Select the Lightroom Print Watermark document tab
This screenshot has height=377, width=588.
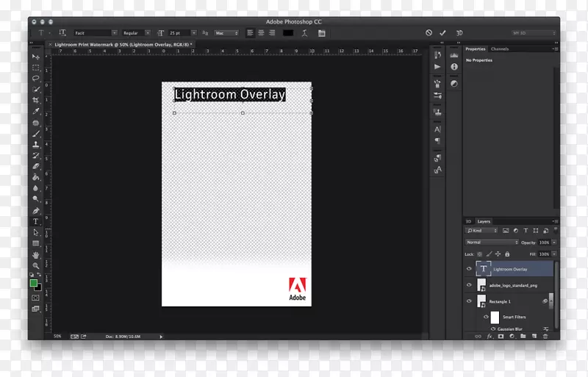click(x=123, y=44)
